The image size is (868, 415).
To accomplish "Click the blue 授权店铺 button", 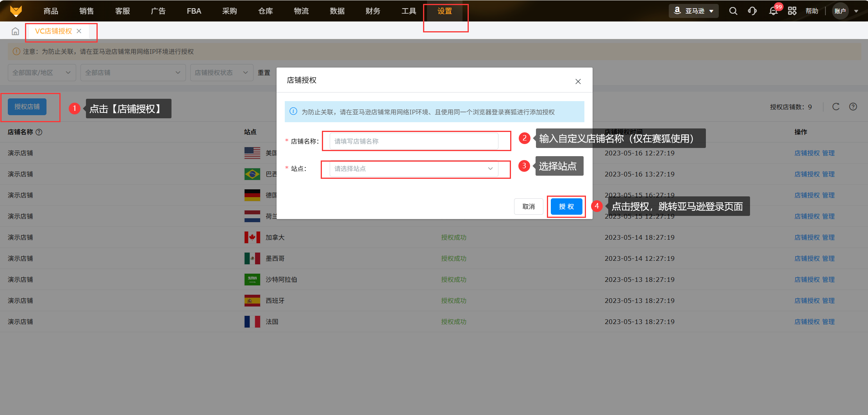I will pos(27,107).
